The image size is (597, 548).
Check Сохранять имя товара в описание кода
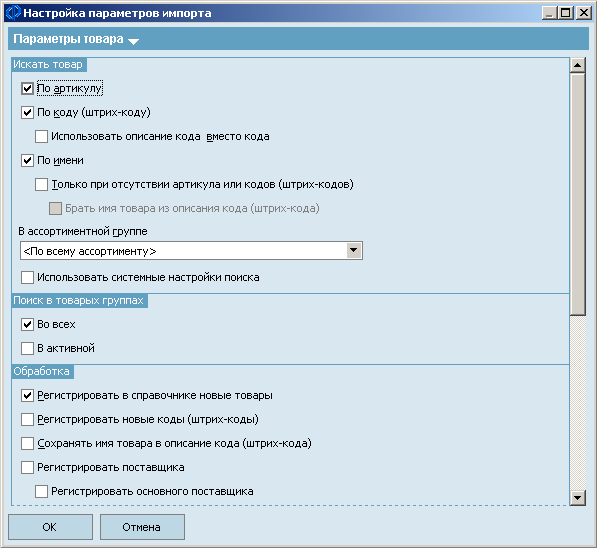(27, 443)
